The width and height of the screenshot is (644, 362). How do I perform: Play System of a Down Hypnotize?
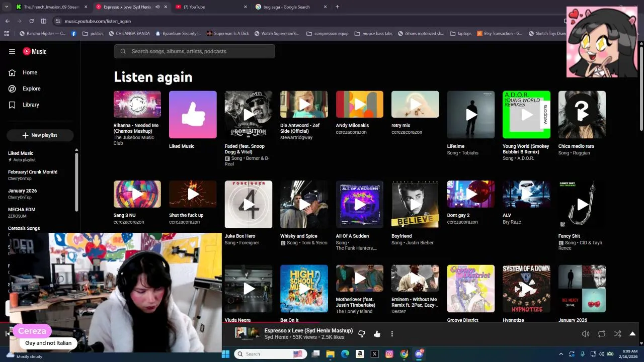[526, 289]
